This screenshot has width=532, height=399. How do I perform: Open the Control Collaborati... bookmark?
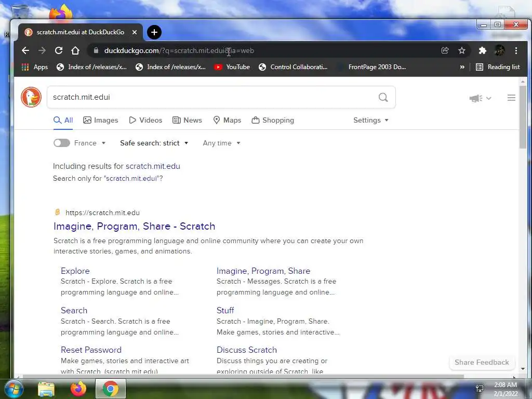click(x=293, y=67)
